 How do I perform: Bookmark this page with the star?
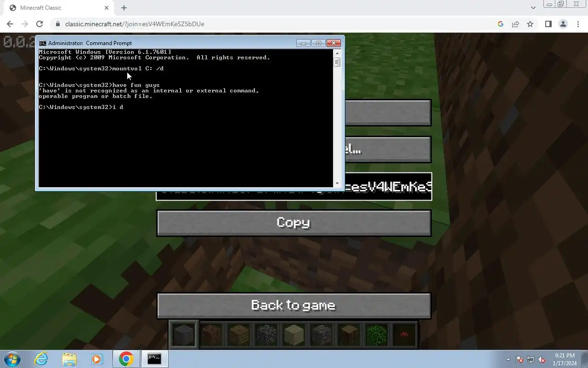coord(530,24)
